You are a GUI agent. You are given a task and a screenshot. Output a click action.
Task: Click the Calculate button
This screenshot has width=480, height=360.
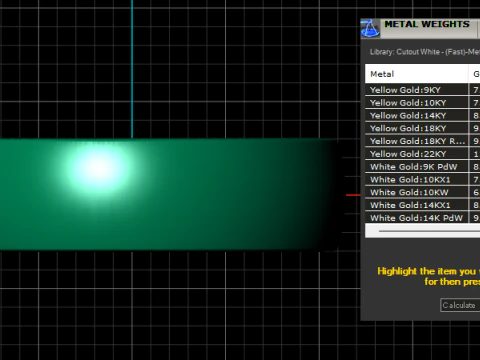460,305
